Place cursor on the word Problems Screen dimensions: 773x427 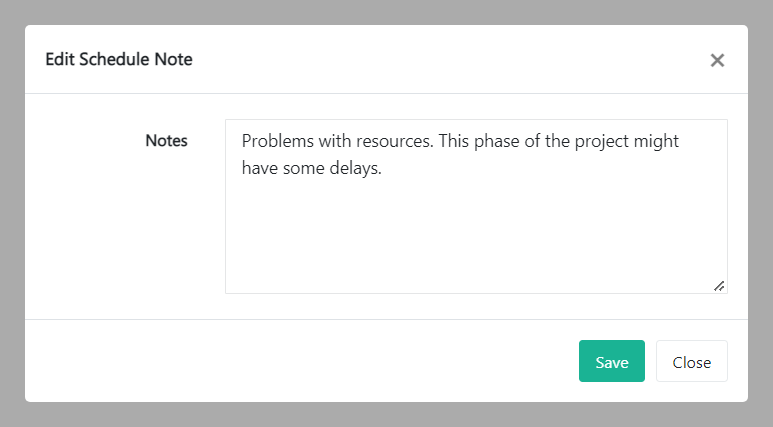[278, 141]
